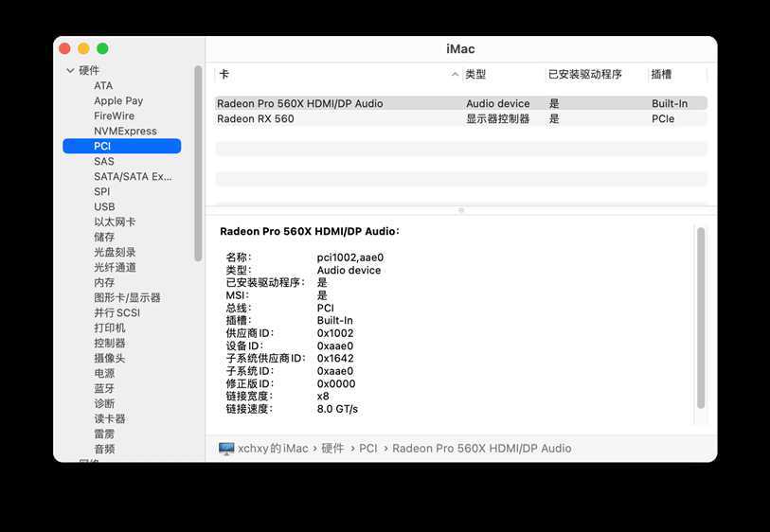Open 蓝牙 in the sidebar
Image resolution: width=770 pixels, height=532 pixels.
(x=103, y=389)
